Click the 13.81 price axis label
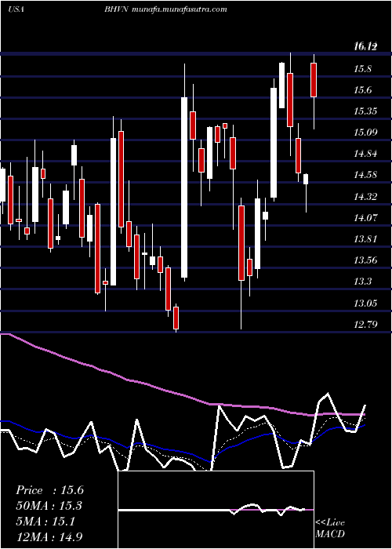The height and width of the screenshot is (549, 392). (x=365, y=239)
